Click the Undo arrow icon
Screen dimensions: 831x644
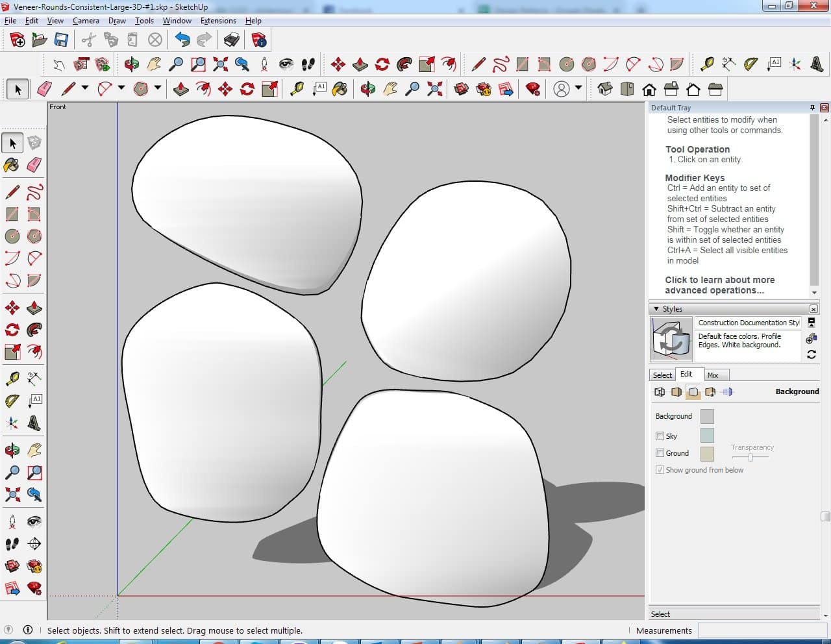click(x=182, y=40)
